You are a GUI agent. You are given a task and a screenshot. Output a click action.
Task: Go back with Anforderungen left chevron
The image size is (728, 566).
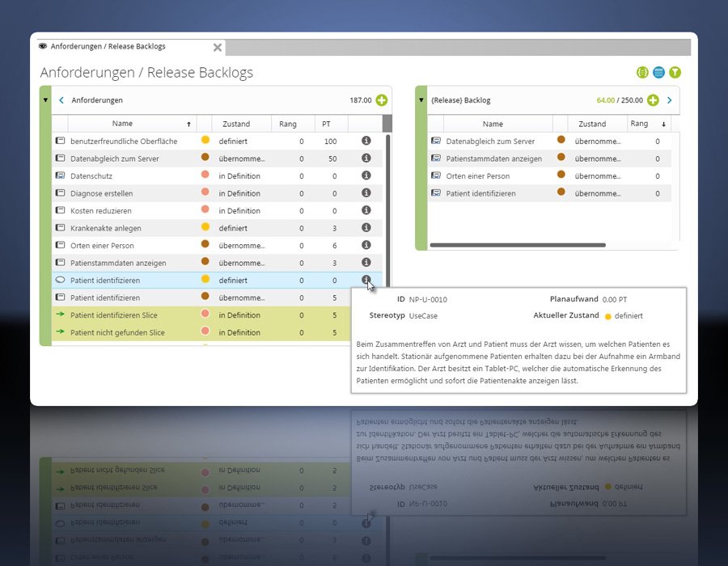(61, 99)
